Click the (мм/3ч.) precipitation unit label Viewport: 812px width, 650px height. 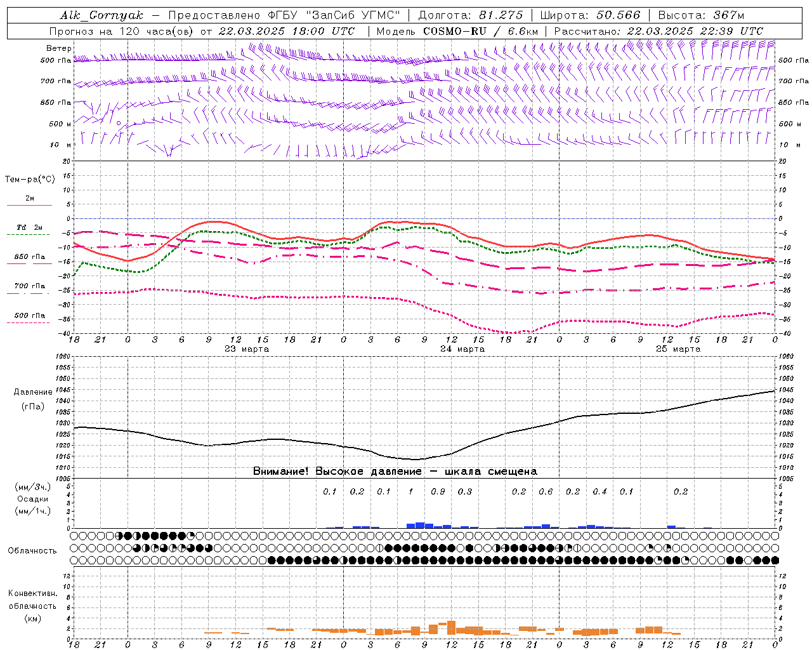click(33, 487)
